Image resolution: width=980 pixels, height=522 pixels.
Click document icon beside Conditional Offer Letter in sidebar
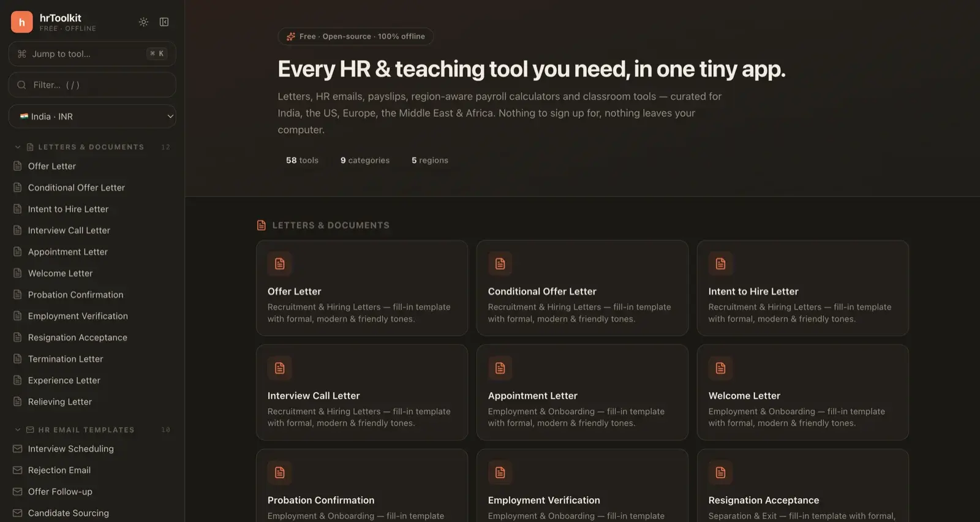[x=18, y=187]
